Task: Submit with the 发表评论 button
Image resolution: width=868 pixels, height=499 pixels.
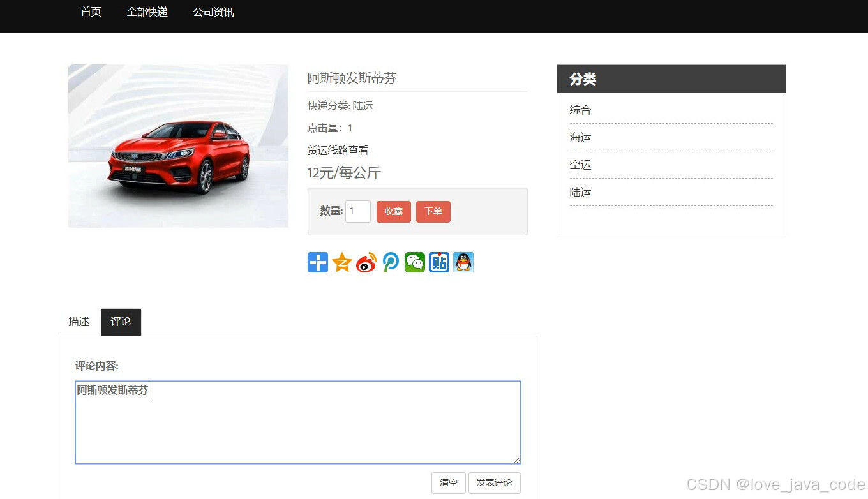Action: 495,483
